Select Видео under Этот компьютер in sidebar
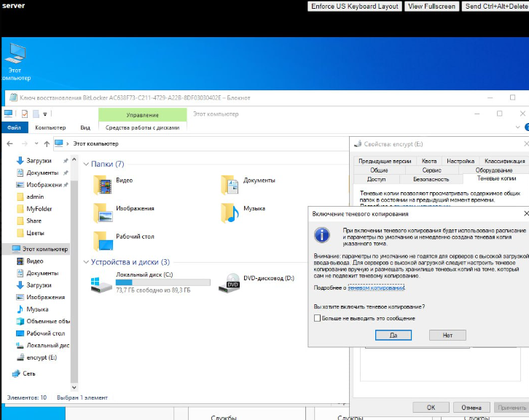This screenshot has width=529, height=420. [x=35, y=261]
